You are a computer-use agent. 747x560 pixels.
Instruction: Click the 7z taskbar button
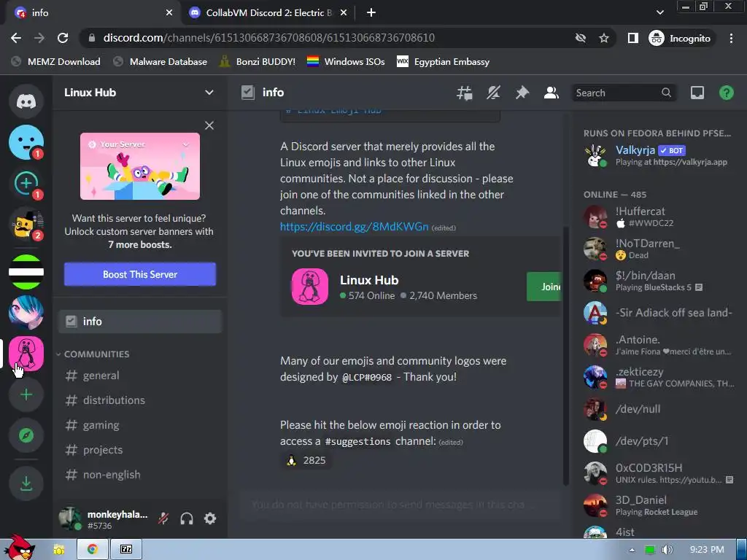tap(126, 550)
